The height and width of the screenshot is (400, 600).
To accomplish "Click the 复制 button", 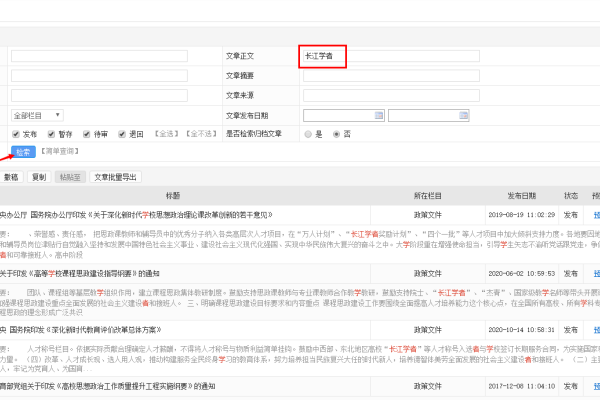I will tap(39, 177).
